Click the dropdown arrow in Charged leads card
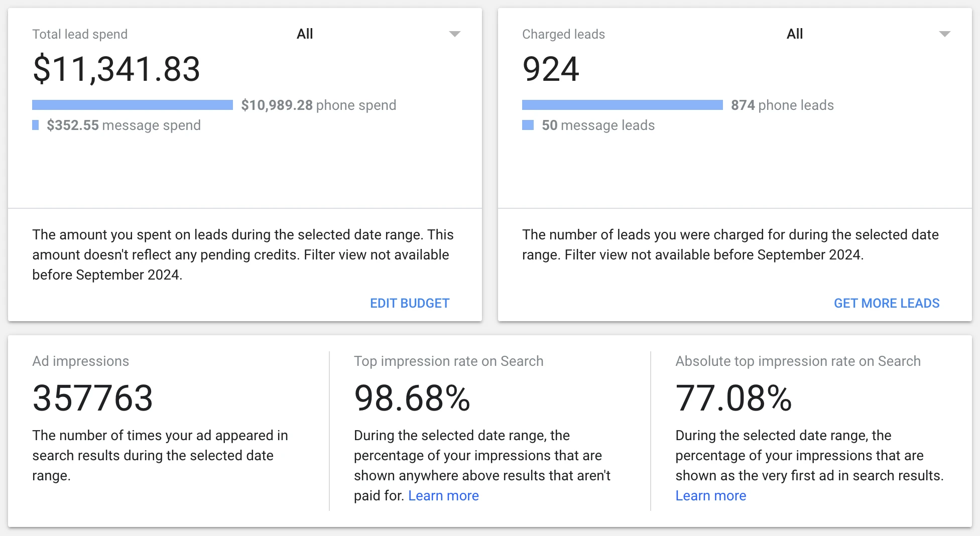Image resolution: width=980 pixels, height=536 pixels. 944,34
